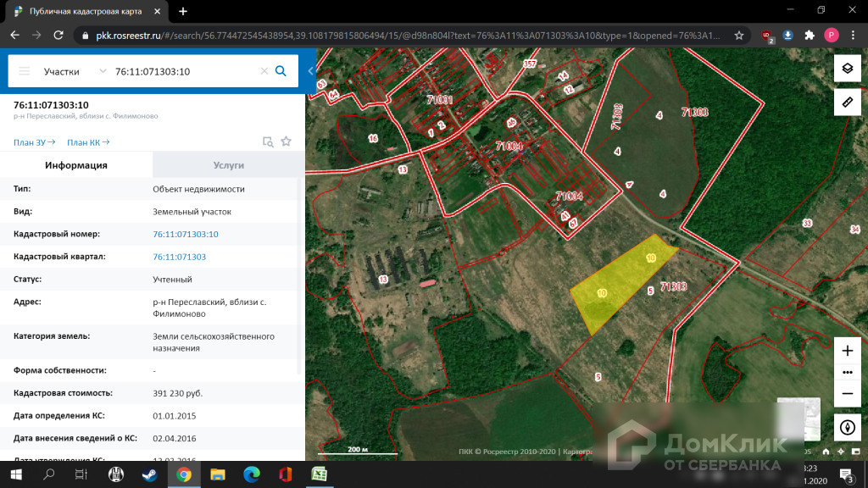This screenshot has height=488, width=868.
Task: Zoom out on the map
Action: 847,394
